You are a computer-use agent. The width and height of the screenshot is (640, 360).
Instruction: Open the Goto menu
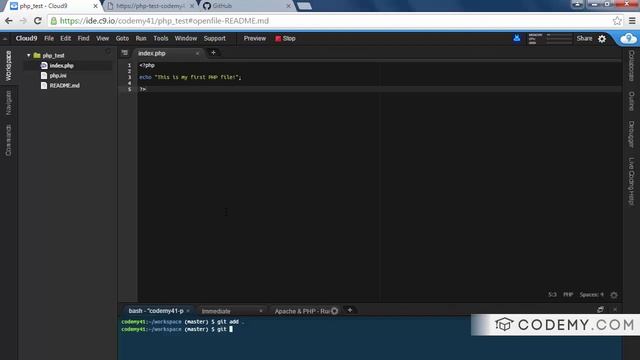click(x=122, y=38)
